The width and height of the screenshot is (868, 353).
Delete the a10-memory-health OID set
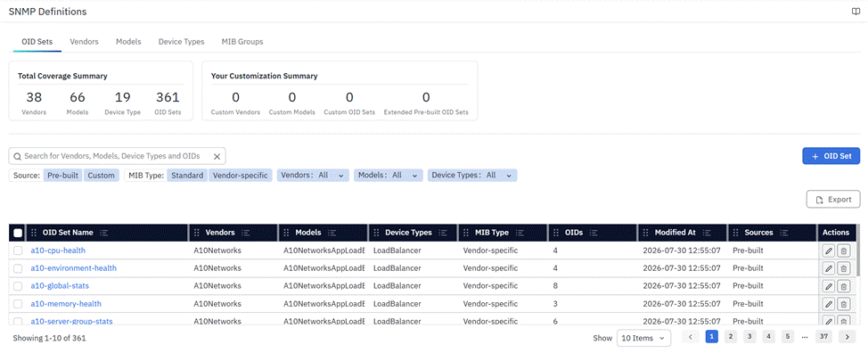843,304
